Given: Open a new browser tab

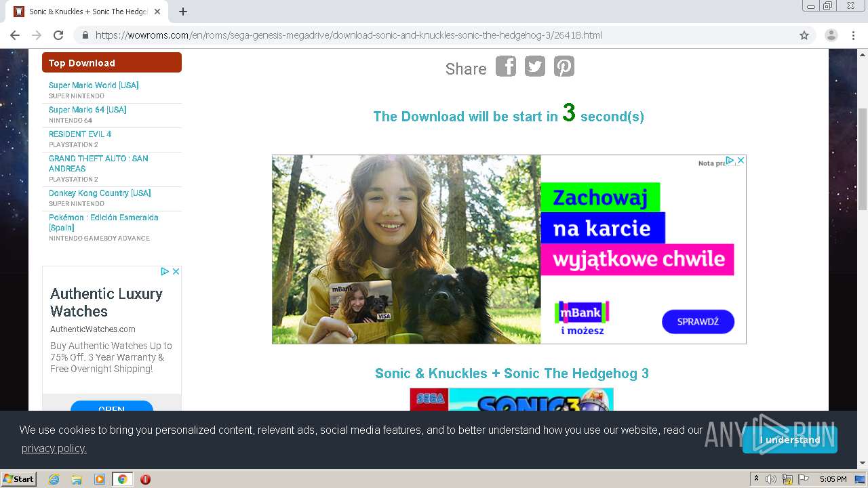Looking at the screenshot, I should [183, 12].
